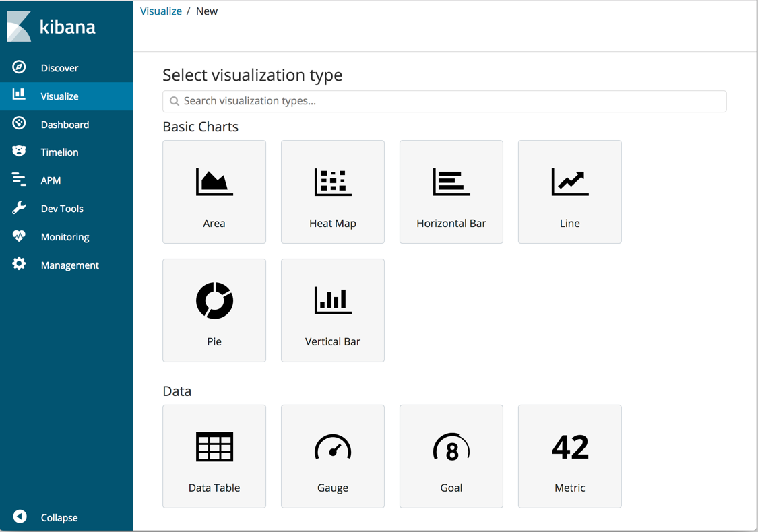
Task: Pick the Gauge visualization type
Action: pos(332,456)
